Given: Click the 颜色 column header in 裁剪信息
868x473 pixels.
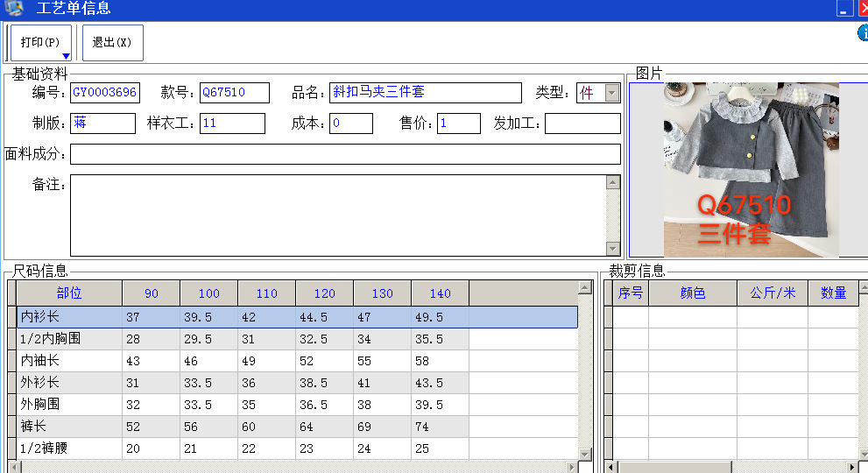Looking at the screenshot, I should (x=693, y=293).
